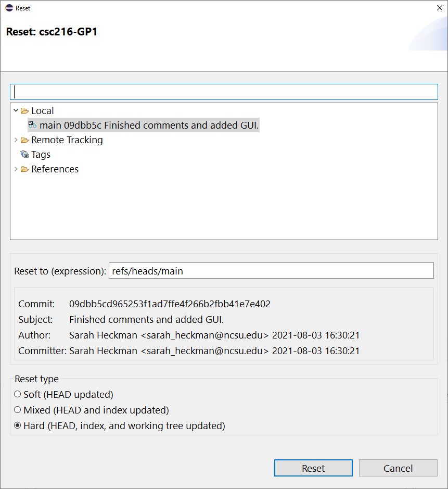Select the Soft reset type

point(18,394)
